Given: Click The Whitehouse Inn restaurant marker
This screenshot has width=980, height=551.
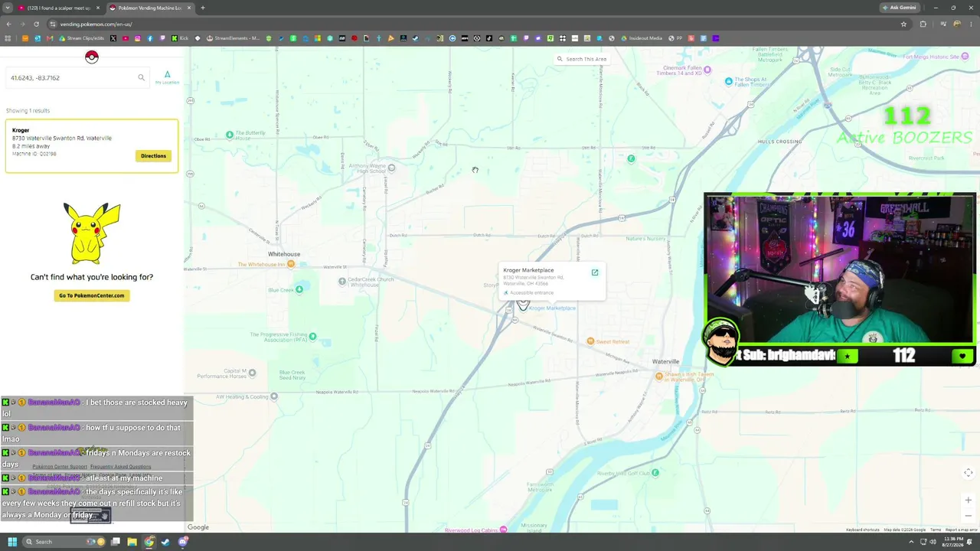Looking at the screenshot, I should pos(291,265).
